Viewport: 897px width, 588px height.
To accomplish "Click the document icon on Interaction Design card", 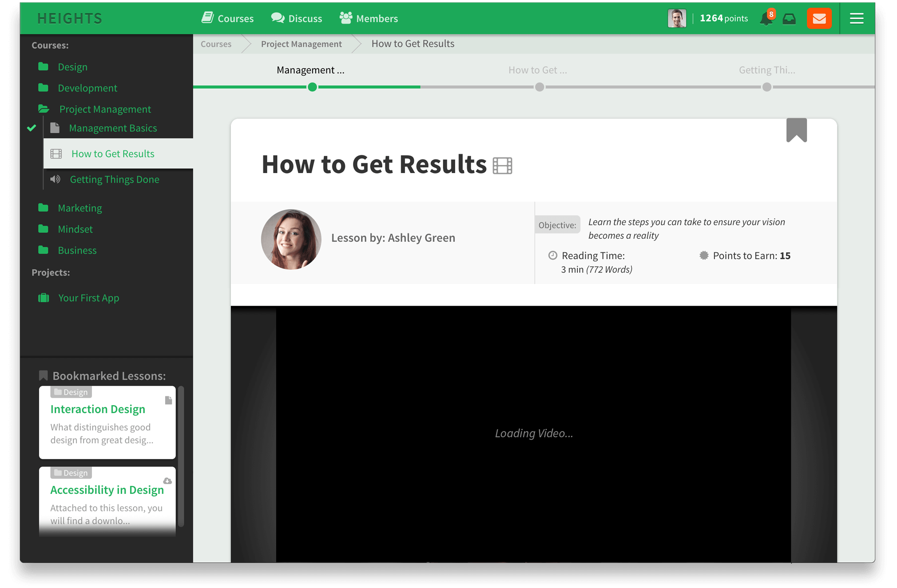I will point(168,400).
